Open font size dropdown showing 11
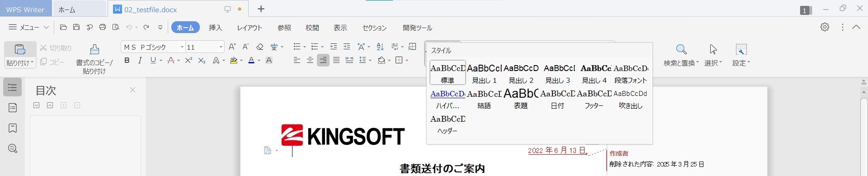The width and height of the screenshot is (868, 176). (221, 47)
